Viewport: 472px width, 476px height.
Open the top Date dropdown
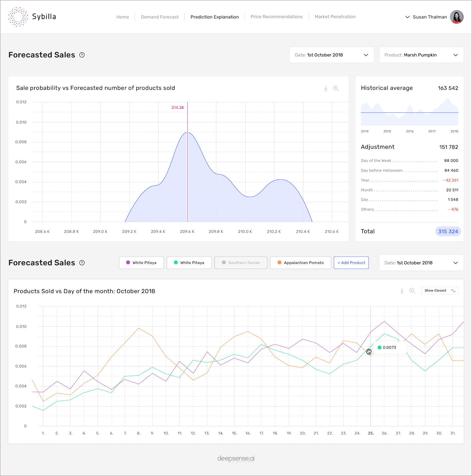(x=331, y=55)
